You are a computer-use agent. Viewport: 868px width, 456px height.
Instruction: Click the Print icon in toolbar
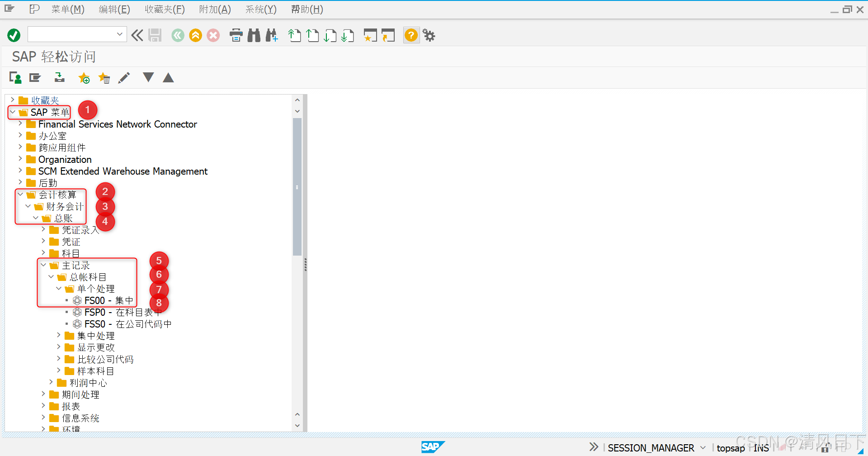236,35
